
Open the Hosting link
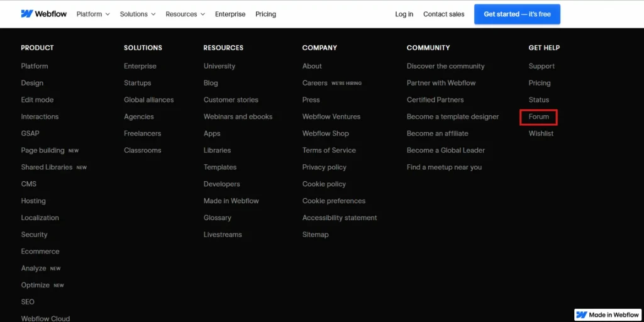tap(33, 201)
